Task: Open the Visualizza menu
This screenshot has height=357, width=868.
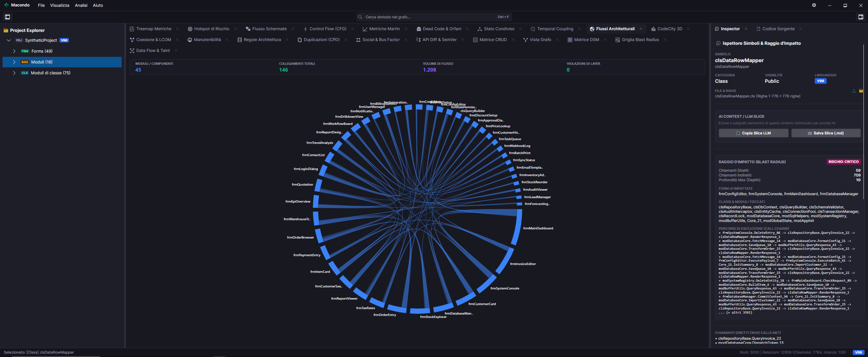Action: 60,5
